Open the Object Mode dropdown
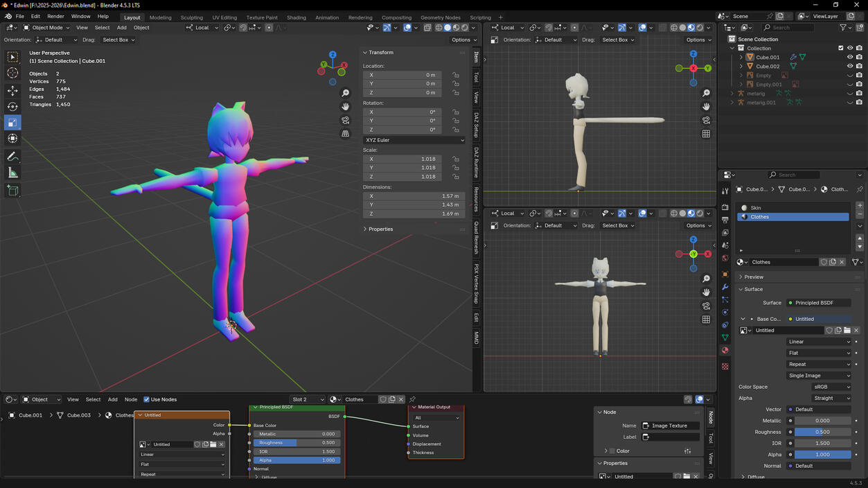Screen dimensions: 868x488 pyautogui.click(x=46, y=28)
